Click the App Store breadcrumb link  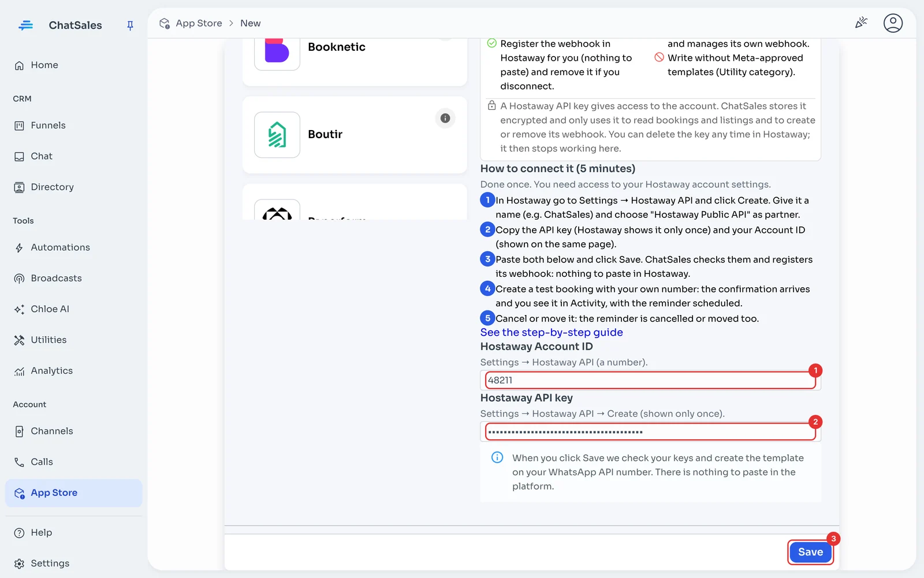tap(199, 23)
